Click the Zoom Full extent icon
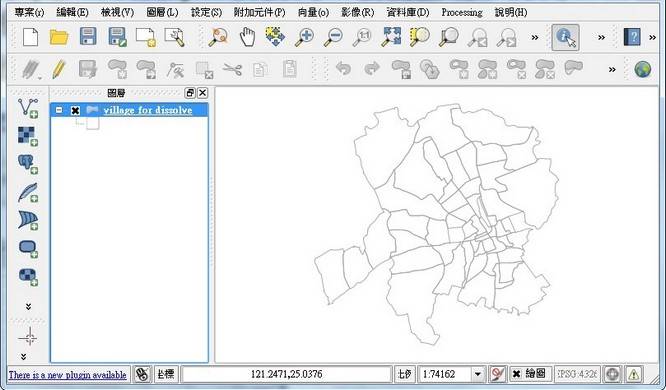666x390 pixels. point(391,37)
